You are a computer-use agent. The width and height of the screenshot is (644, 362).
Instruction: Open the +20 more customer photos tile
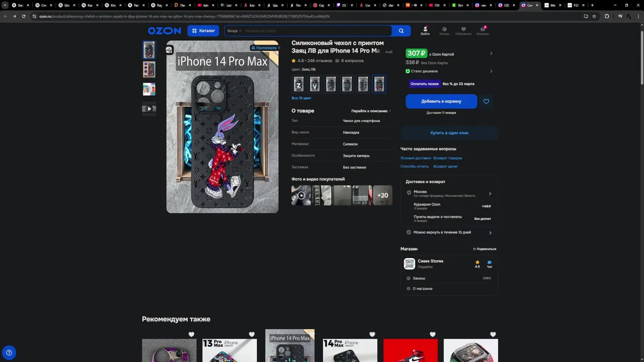(383, 195)
